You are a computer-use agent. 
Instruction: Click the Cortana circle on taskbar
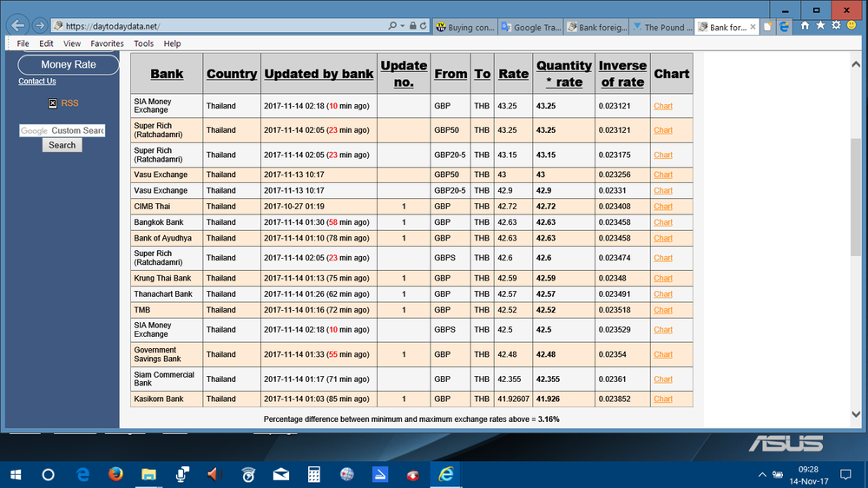point(48,475)
